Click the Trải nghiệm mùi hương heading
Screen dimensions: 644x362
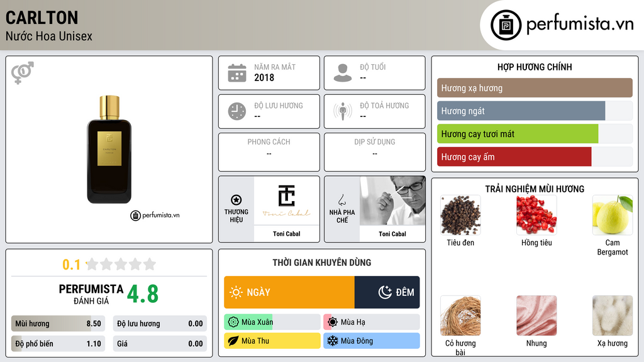(535, 189)
